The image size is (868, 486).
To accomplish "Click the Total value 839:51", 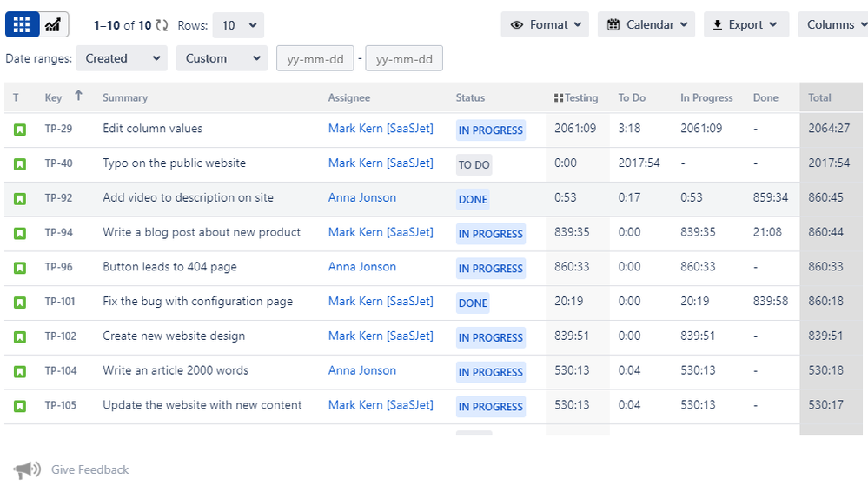I will pyautogui.click(x=825, y=336).
